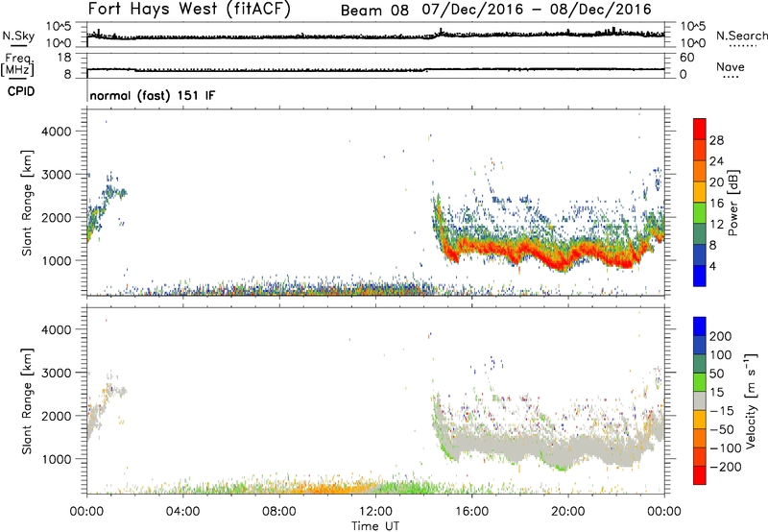Click the red bottom of velocity colorbar

(700, 475)
